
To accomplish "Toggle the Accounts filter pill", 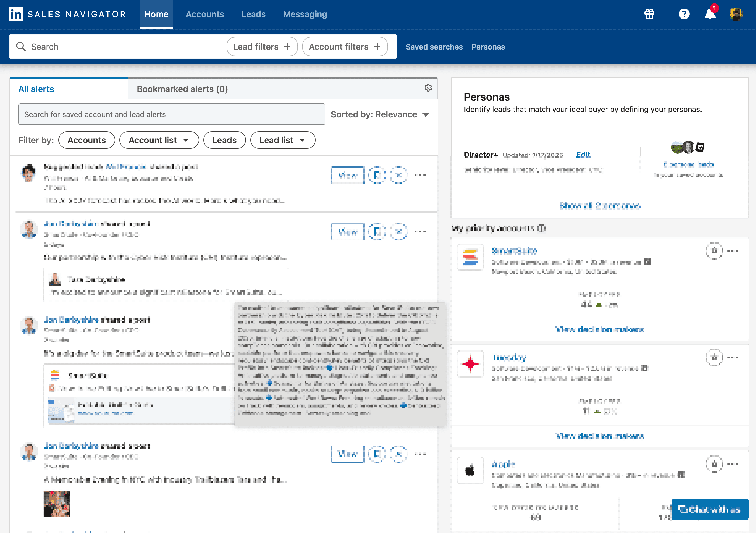I will coord(86,140).
